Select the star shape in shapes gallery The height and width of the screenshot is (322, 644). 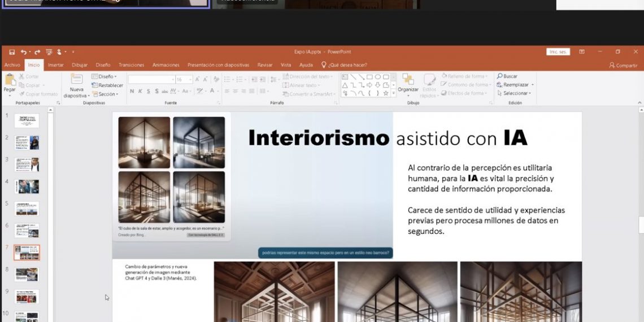click(x=386, y=93)
